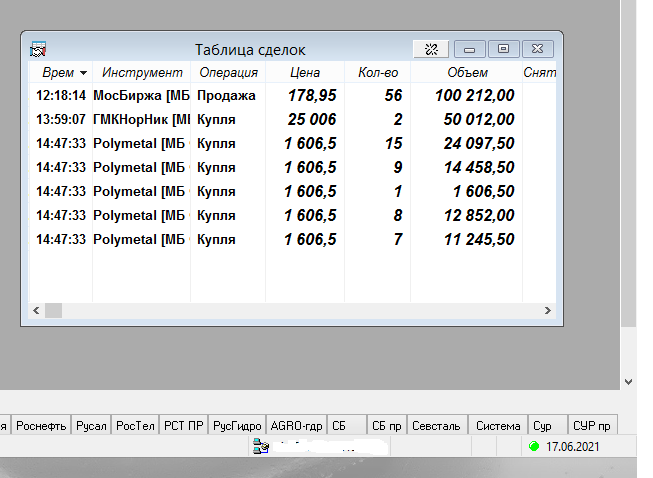This screenshot has width=653, height=478.
Task: Open the СБ пр tab
Action: tap(387, 426)
